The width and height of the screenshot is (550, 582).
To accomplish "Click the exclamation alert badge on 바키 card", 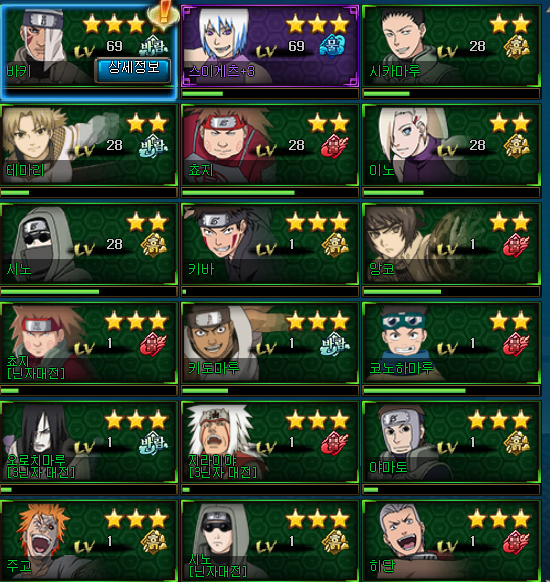I will [x=163, y=13].
